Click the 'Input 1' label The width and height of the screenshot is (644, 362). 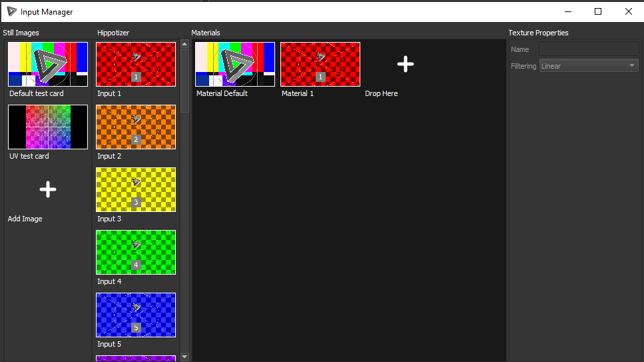(x=109, y=93)
